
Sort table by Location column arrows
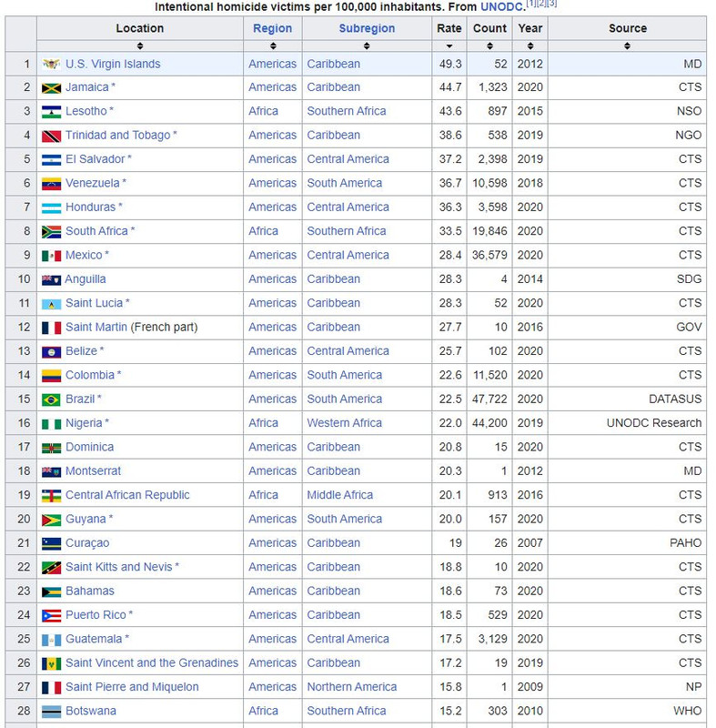(x=140, y=46)
